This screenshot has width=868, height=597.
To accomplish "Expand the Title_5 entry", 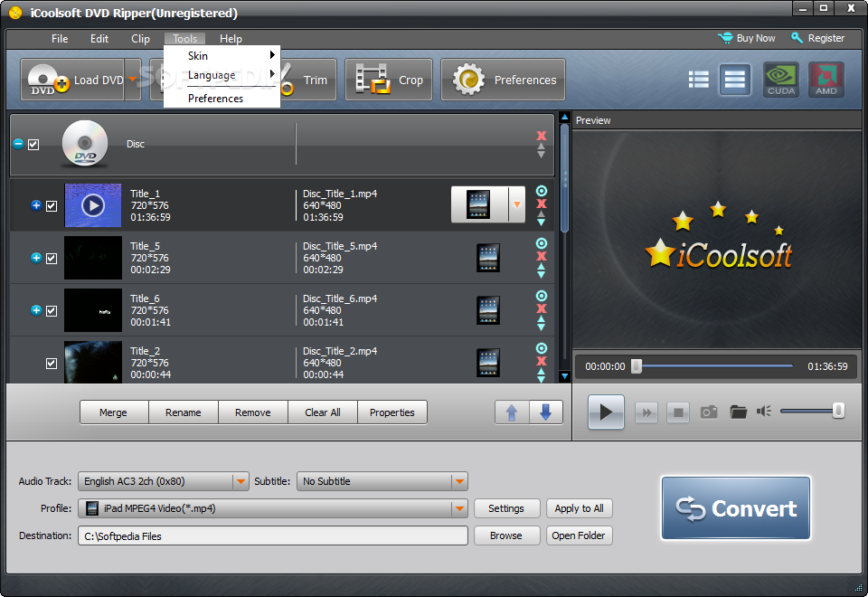I will (x=36, y=258).
